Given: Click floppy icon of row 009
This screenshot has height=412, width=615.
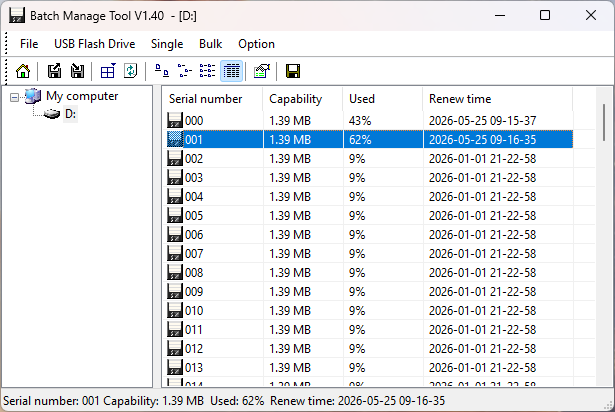Looking at the screenshot, I should point(175,292).
